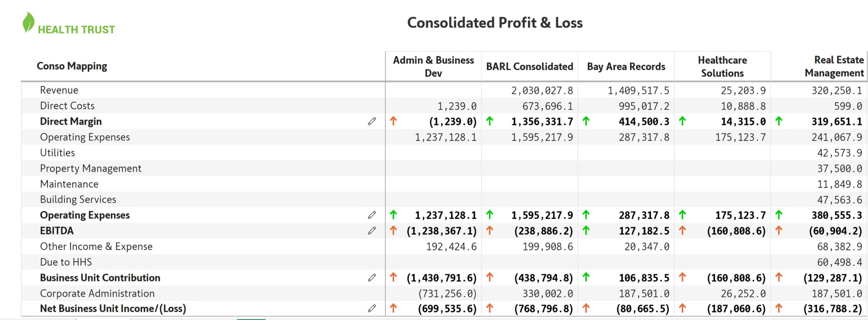The width and height of the screenshot is (868, 320).
Task: Click the Consolidated Profit & Loss title
Action: point(495,23)
